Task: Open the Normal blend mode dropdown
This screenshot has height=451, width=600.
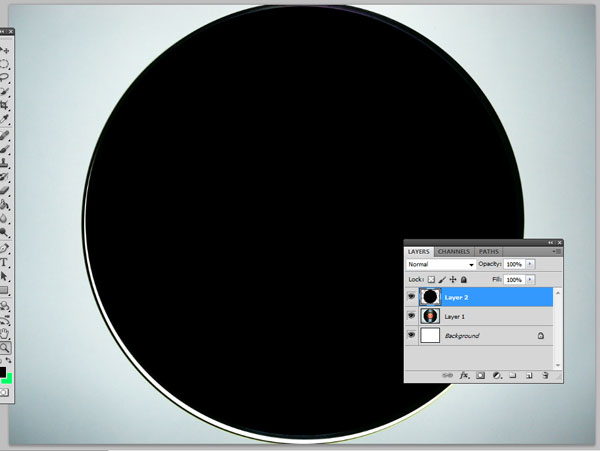Action: pyautogui.click(x=441, y=264)
